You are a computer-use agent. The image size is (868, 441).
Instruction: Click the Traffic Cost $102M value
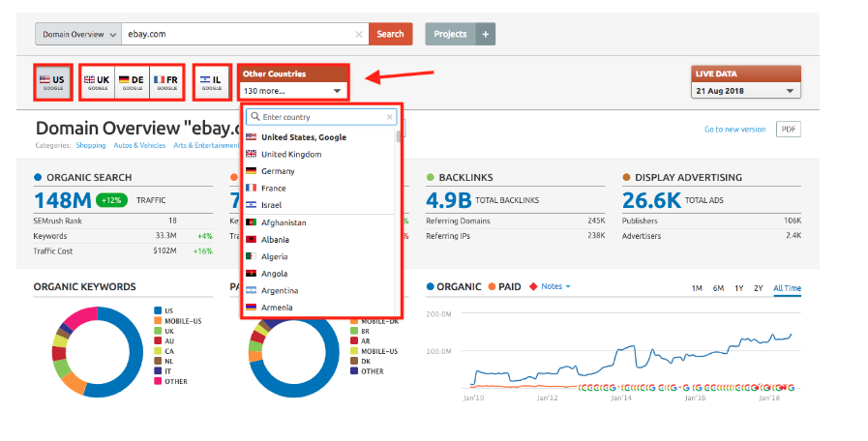click(165, 250)
